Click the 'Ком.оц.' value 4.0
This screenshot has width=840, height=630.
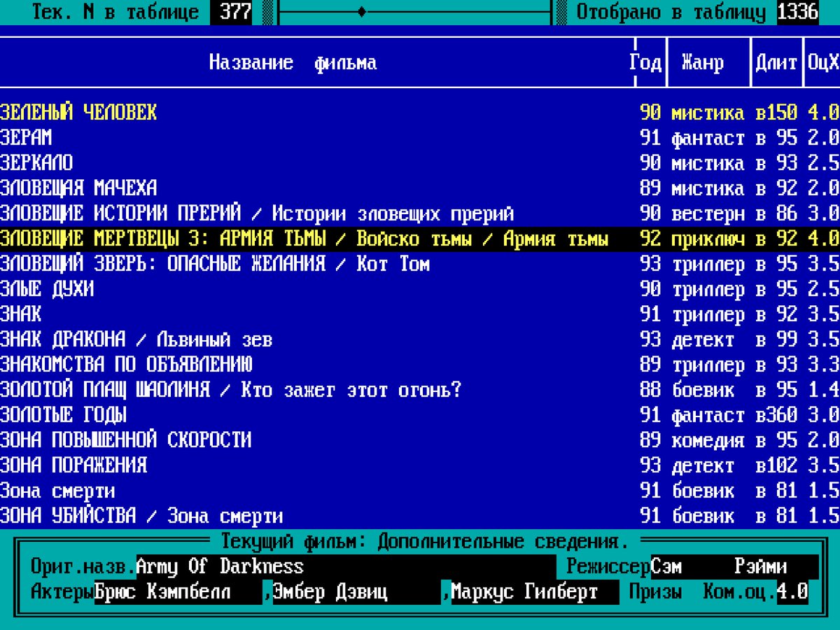(792, 591)
